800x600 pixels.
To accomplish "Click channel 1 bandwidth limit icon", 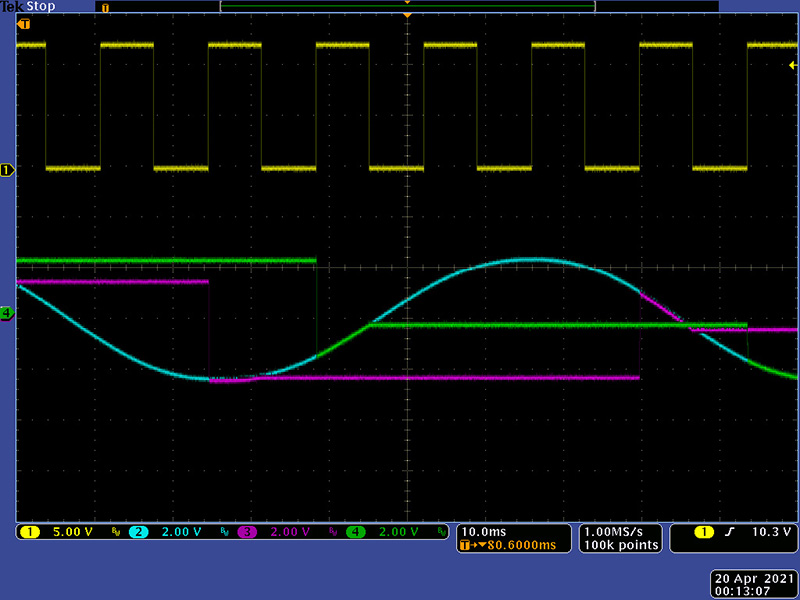I will pos(115,532).
